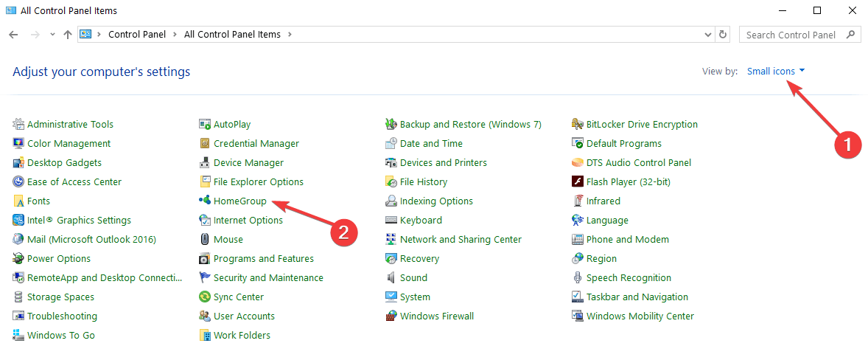Open the System link

point(415,297)
